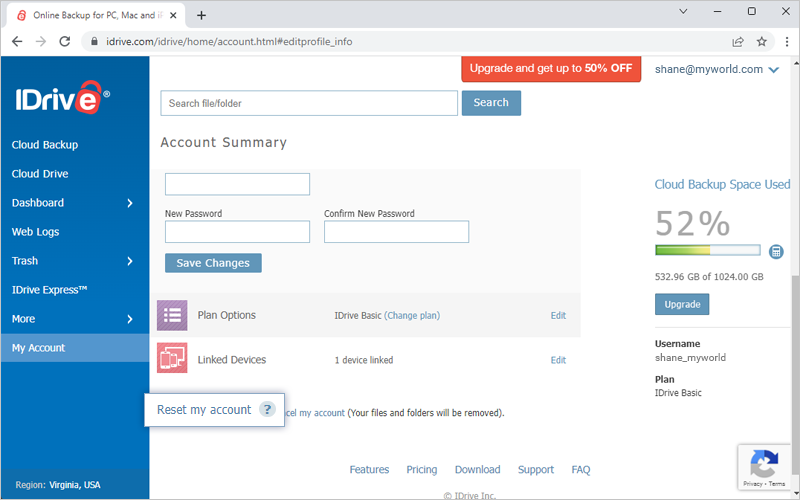Click the shane_myworld username text
The height and width of the screenshot is (500, 800).
(x=690, y=358)
